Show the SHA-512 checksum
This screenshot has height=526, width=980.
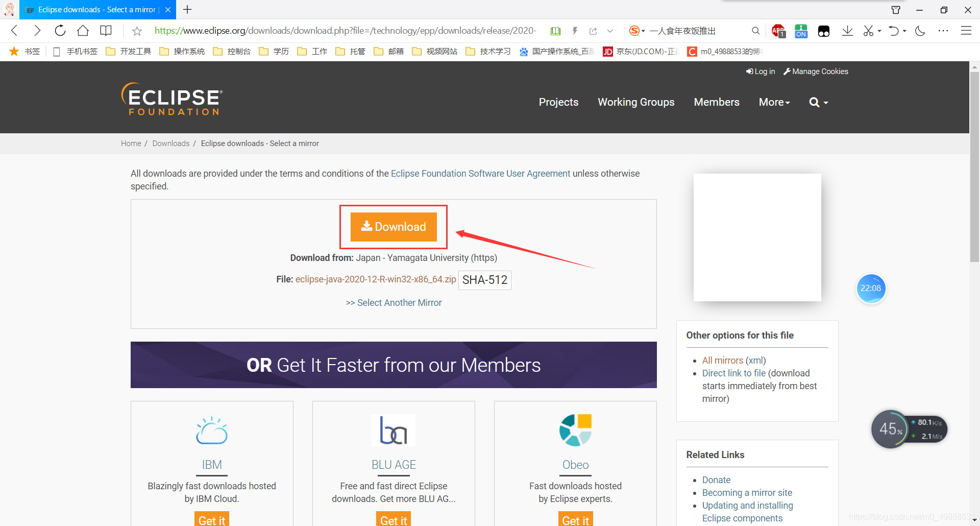click(485, 280)
